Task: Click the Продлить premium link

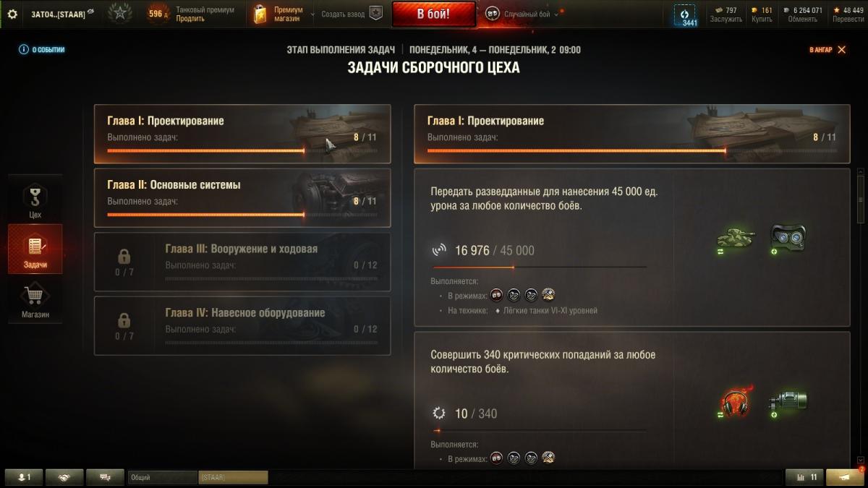Action: tap(190, 19)
